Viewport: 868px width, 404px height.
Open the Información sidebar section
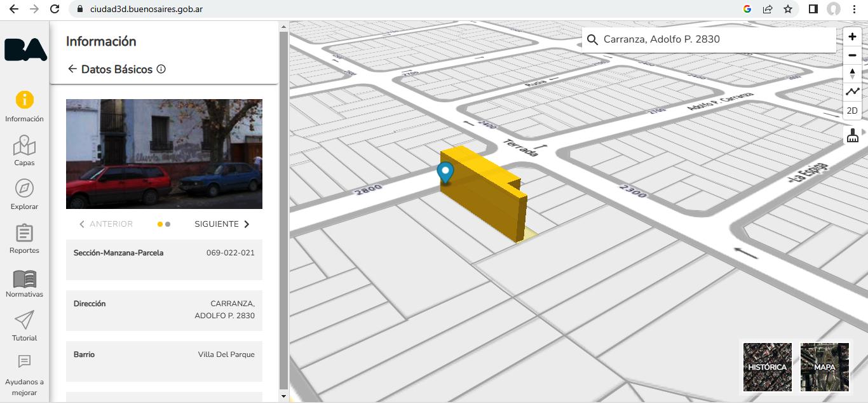tap(24, 107)
